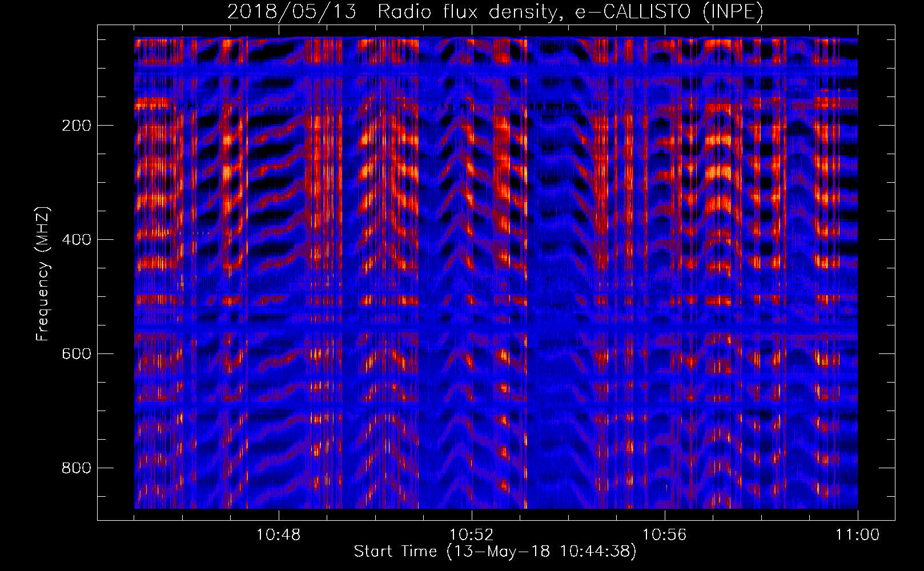Click the 10:52 time tick label

[x=472, y=535]
